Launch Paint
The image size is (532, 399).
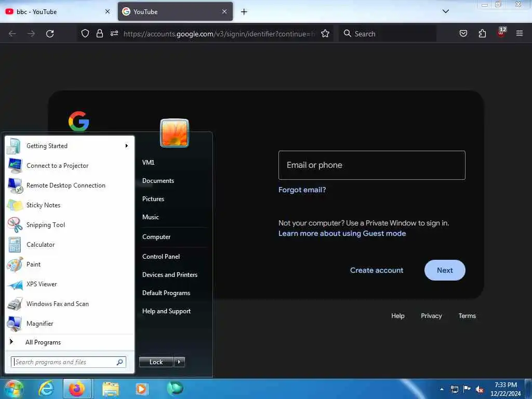[70, 264]
